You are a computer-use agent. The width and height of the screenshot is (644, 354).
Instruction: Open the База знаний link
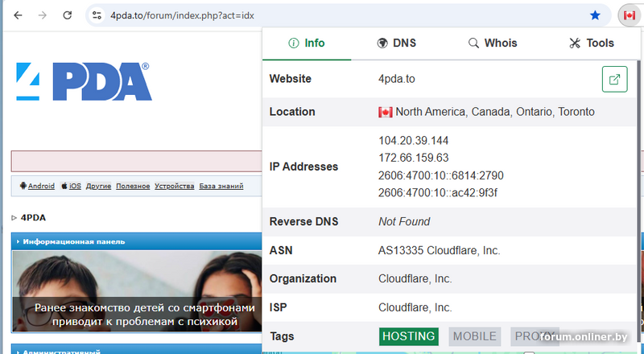point(221,186)
